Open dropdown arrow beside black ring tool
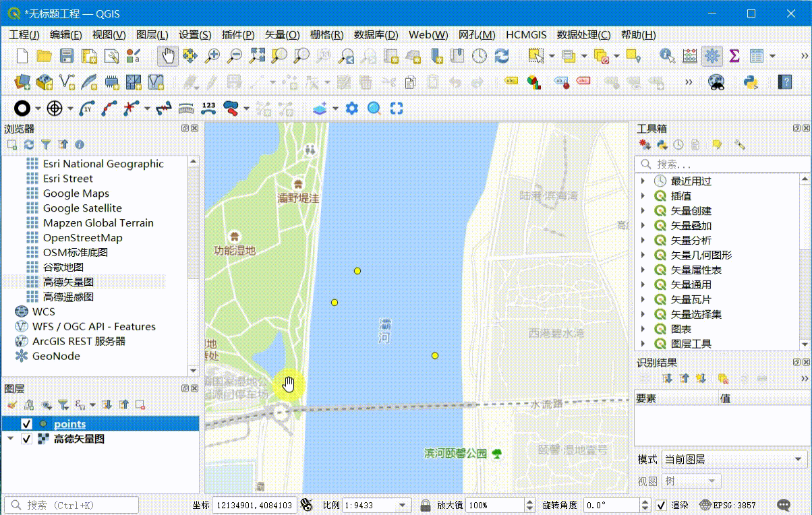This screenshot has width=812, height=515. click(x=38, y=108)
